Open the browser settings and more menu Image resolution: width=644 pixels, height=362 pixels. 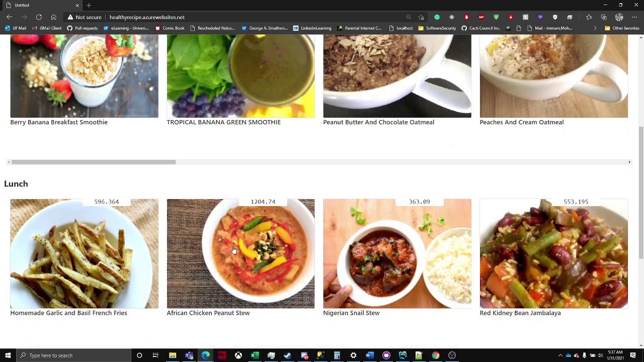pos(634,17)
